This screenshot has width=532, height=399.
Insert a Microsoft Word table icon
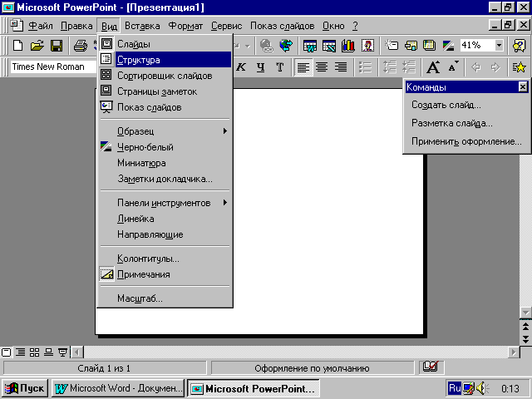310,46
